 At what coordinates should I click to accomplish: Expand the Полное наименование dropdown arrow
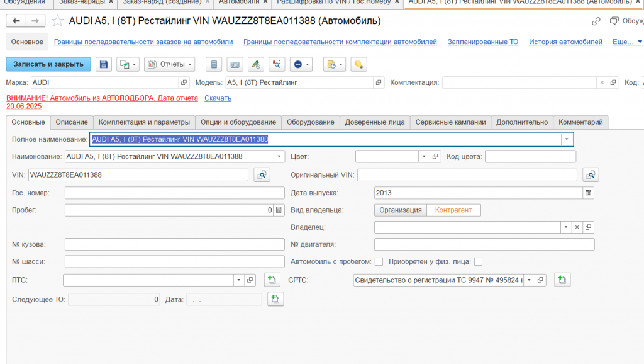click(x=567, y=139)
